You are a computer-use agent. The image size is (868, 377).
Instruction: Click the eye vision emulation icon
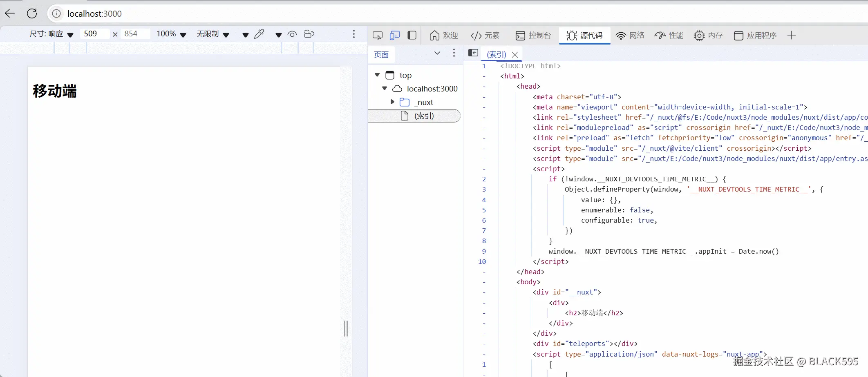coord(292,34)
